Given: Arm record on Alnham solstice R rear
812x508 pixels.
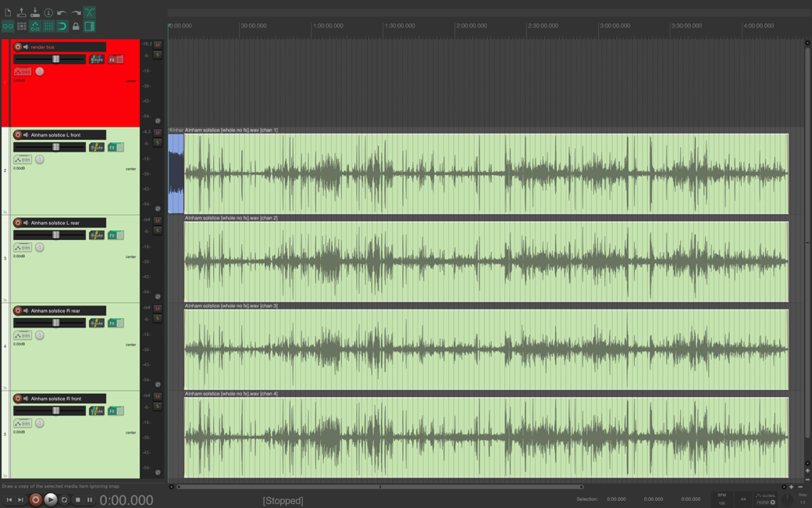Looking at the screenshot, I should pos(18,310).
